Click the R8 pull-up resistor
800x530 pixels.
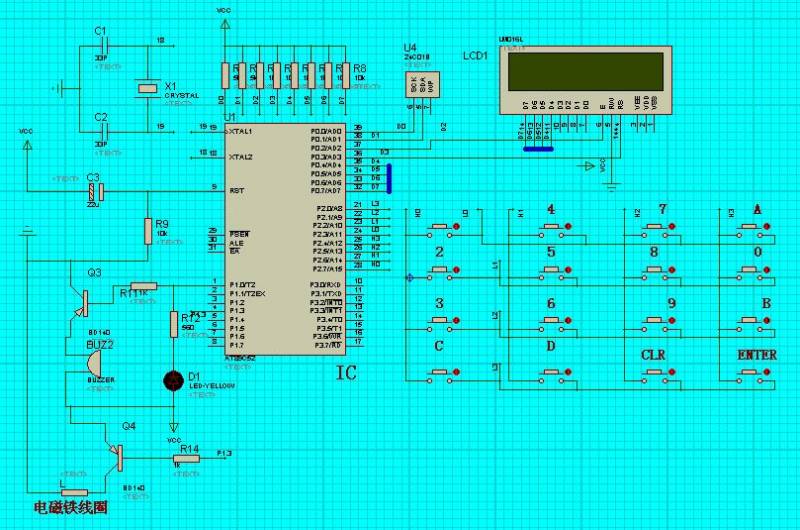pos(346,76)
